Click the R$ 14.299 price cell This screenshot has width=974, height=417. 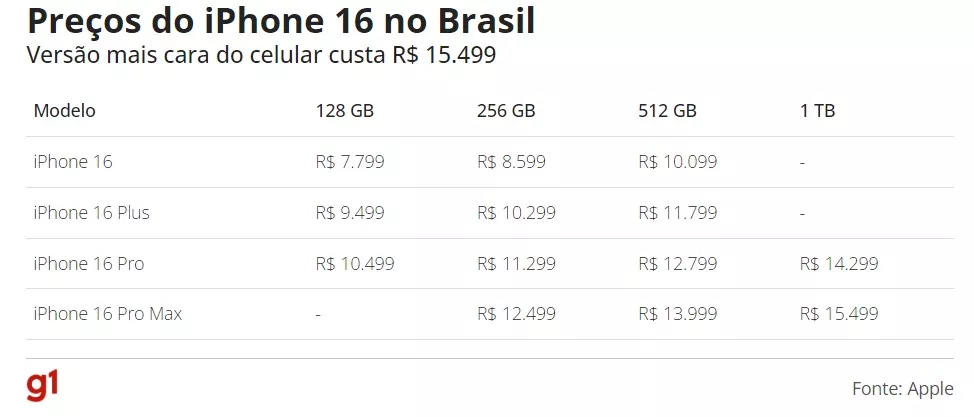840,264
